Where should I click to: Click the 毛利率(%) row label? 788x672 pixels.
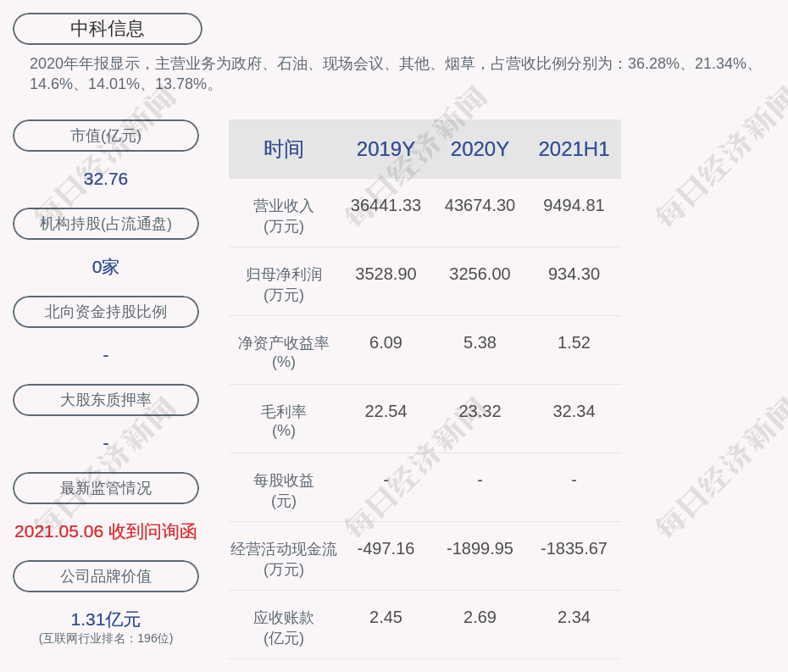pyautogui.click(x=284, y=421)
